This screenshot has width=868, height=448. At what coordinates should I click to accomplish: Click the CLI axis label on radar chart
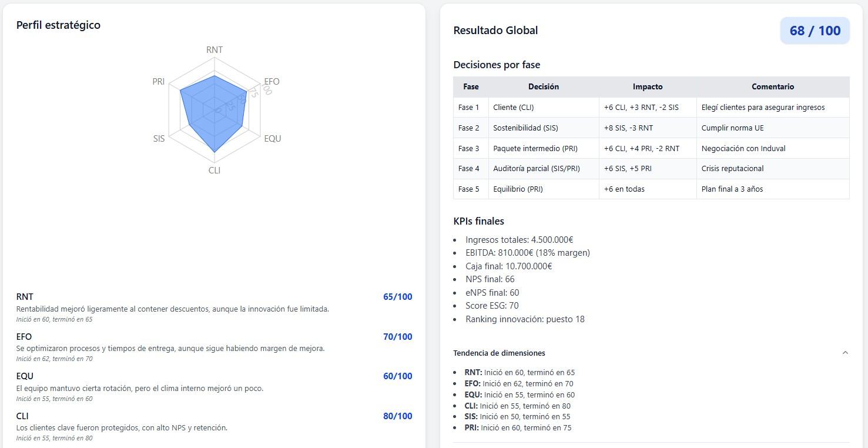[215, 170]
